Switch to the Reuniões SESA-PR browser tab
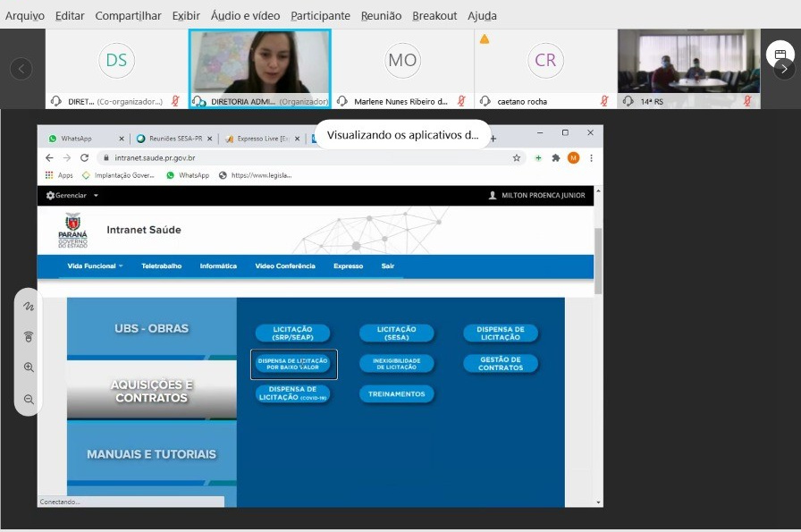Image resolution: width=801 pixels, height=532 pixels. (170, 139)
